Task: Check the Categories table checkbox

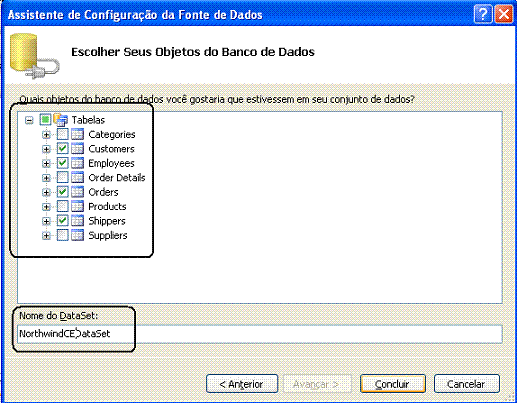Action: tap(62, 134)
